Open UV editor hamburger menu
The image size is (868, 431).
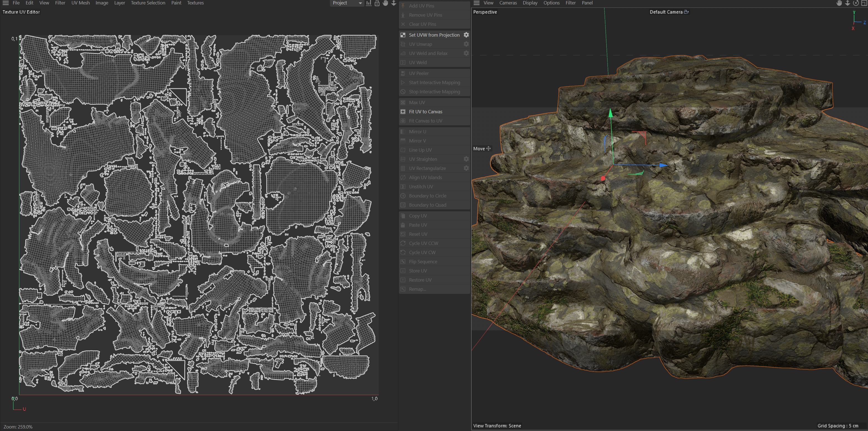[5, 3]
